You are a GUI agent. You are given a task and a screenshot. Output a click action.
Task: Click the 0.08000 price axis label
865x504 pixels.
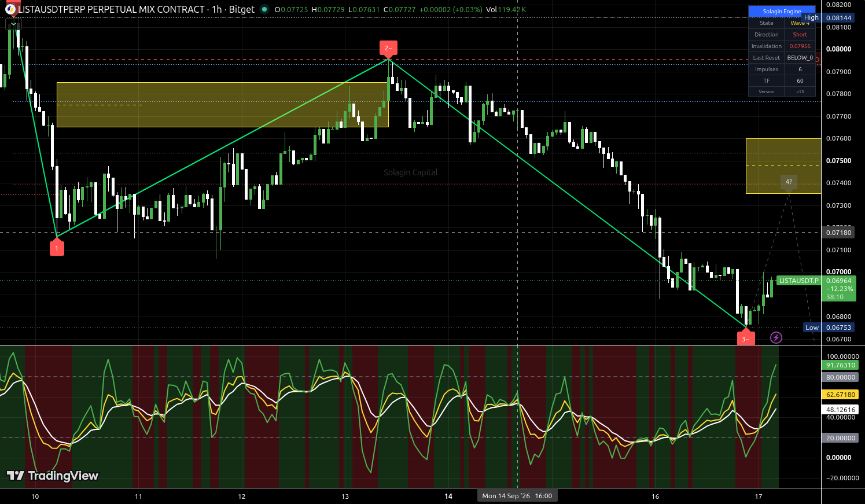point(838,49)
